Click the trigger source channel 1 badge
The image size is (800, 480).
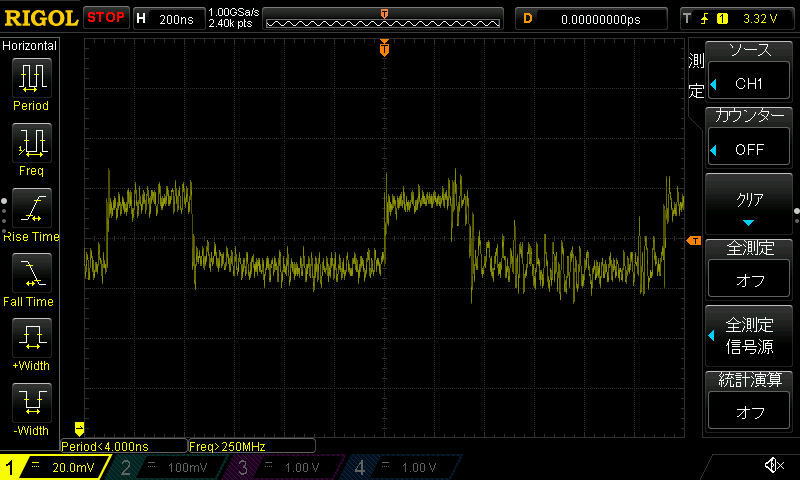click(x=722, y=19)
